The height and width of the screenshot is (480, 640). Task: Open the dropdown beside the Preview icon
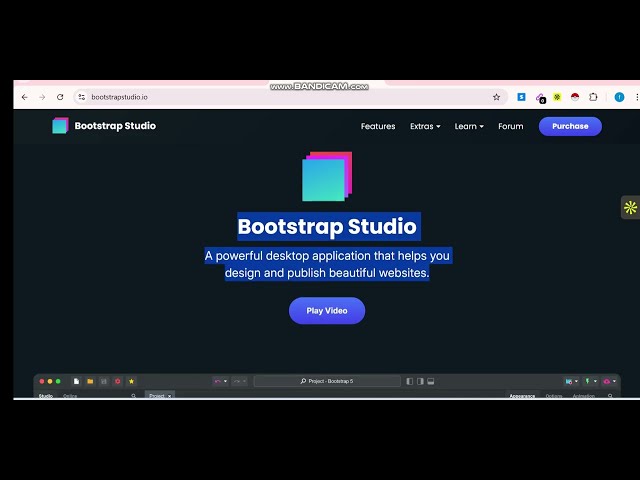click(576, 381)
